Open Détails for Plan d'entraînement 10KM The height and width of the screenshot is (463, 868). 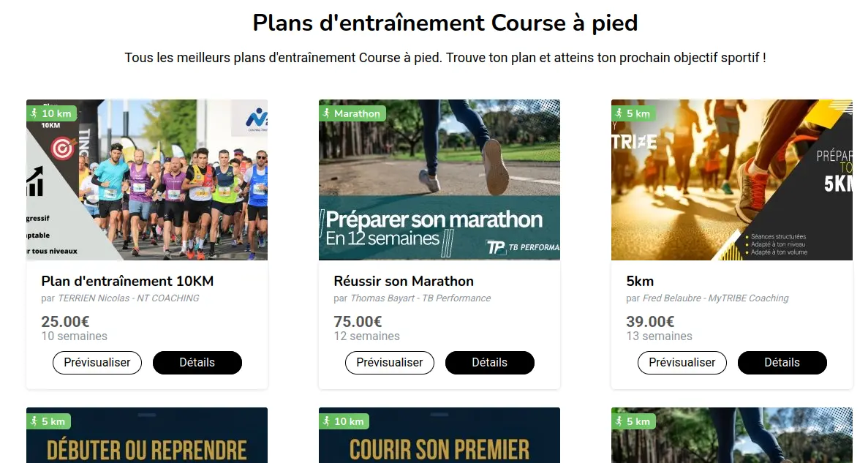197,362
